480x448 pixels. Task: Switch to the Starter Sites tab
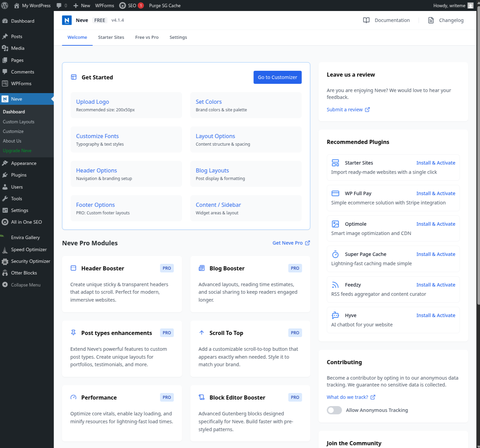(x=111, y=37)
